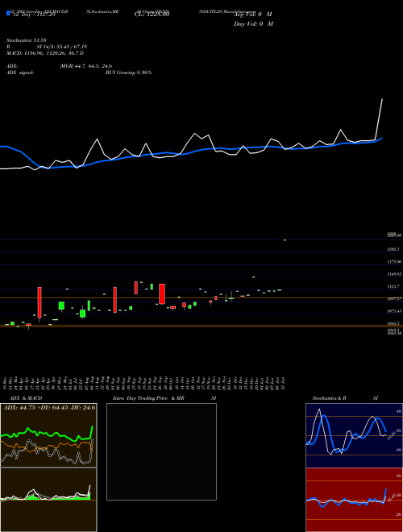Screen dimensions: 403x532
Task: Click the MACD histogram chart panel
Action: (48, 500)
